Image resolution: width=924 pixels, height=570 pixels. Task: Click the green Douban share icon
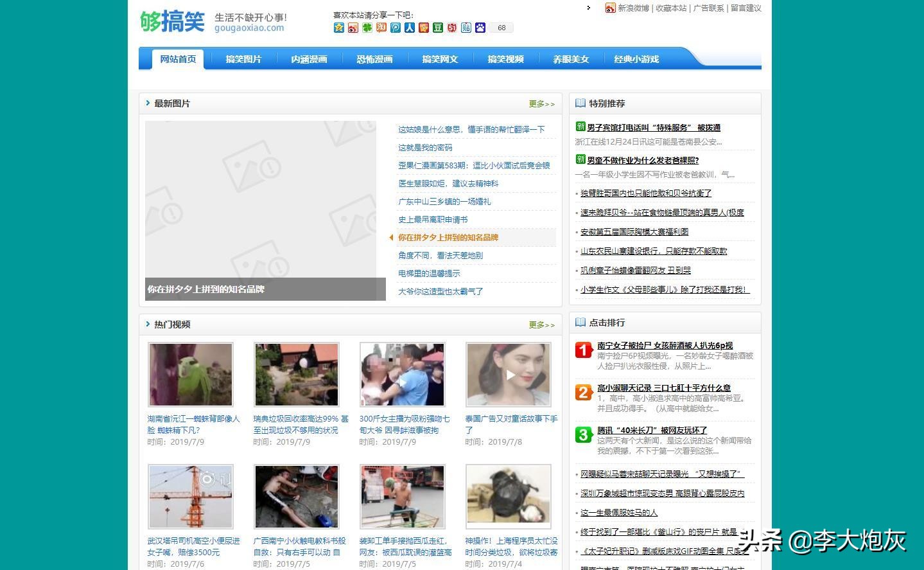[438, 28]
